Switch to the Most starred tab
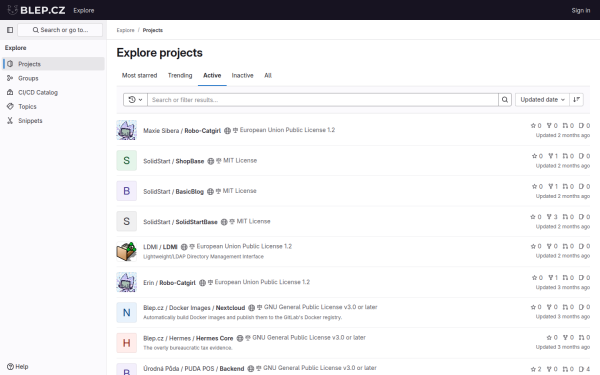The image size is (600, 375). [139, 75]
